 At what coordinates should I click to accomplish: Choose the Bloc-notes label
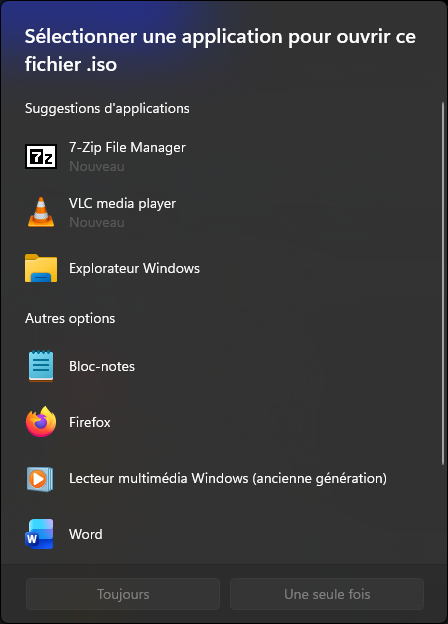(102, 367)
